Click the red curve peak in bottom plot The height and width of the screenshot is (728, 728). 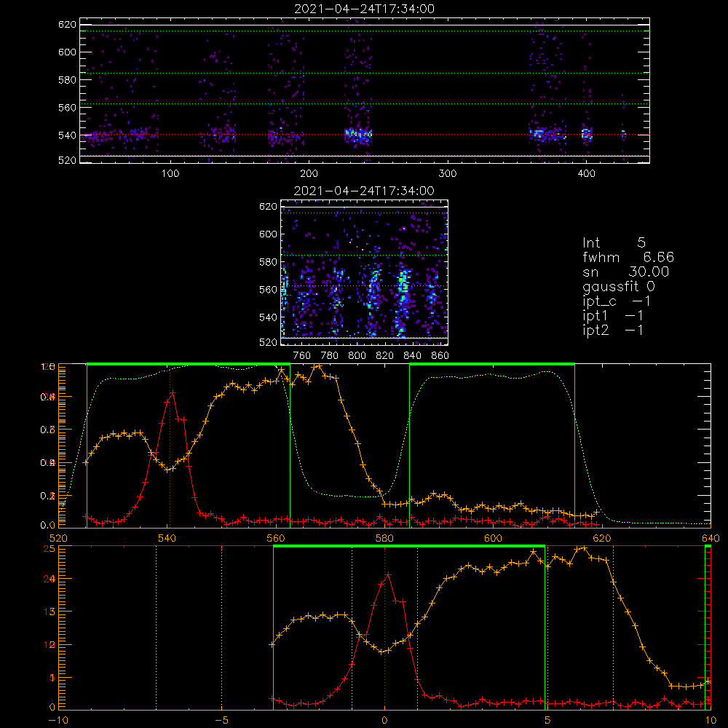(x=388, y=575)
